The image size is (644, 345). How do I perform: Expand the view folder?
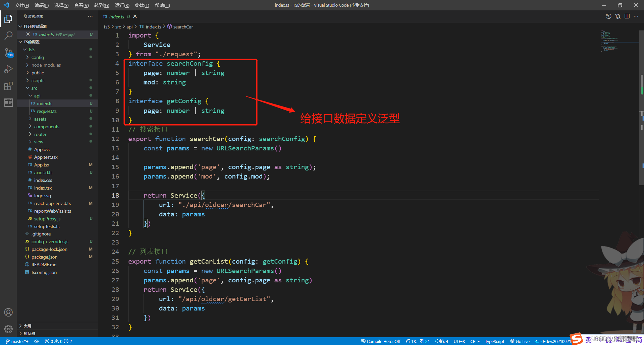[57, 142]
